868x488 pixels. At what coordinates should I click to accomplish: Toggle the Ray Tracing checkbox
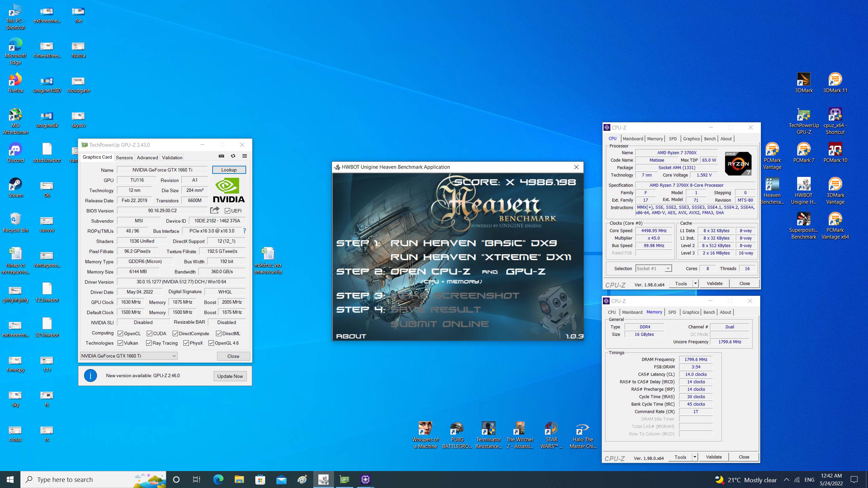point(149,343)
